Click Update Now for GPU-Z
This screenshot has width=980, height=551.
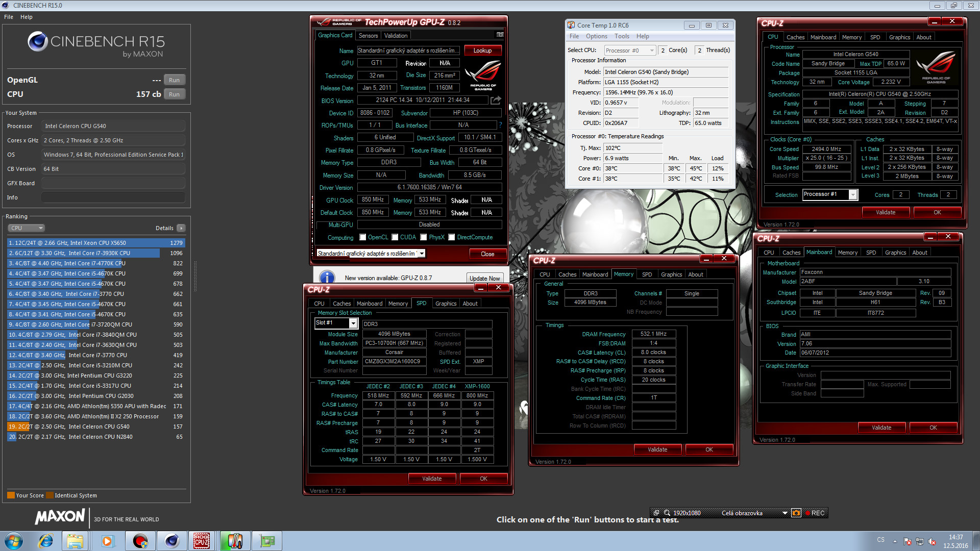pyautogui.click(x=484, y=278)
